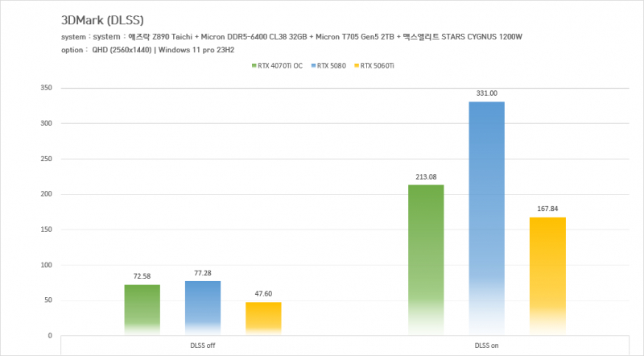The image size is (644, 356).
Task: Click the 350 value on vertical axis
Action: [x=45, y=88]
